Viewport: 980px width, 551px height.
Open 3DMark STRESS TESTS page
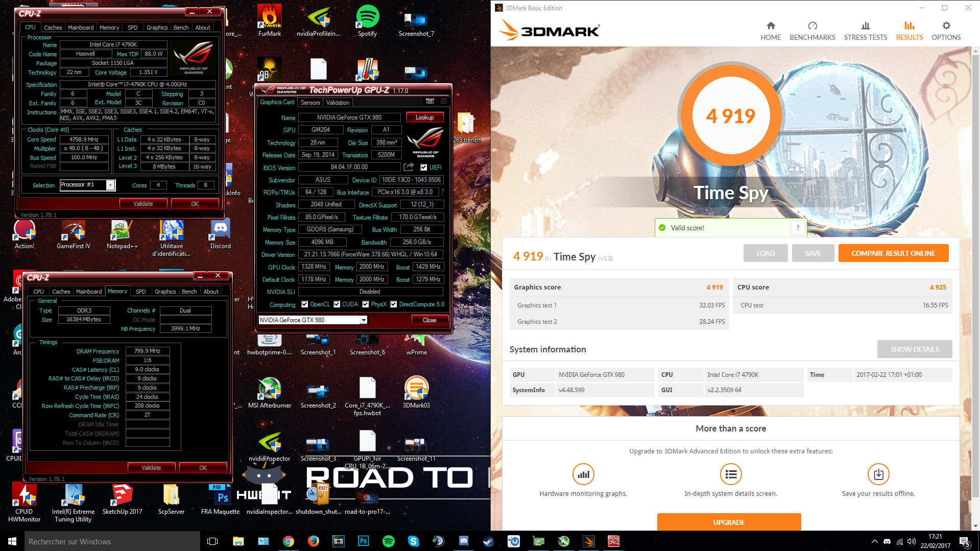click(x=865, y=31)
